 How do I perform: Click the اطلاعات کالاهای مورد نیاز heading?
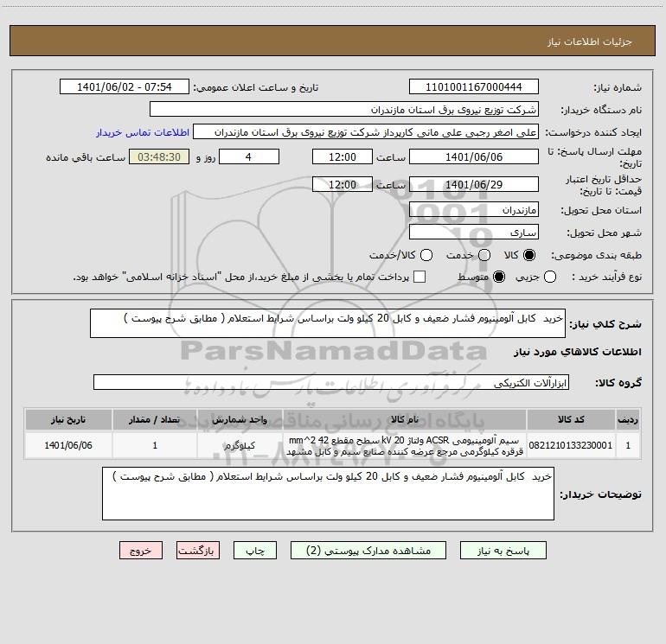(x=578, y=352)
